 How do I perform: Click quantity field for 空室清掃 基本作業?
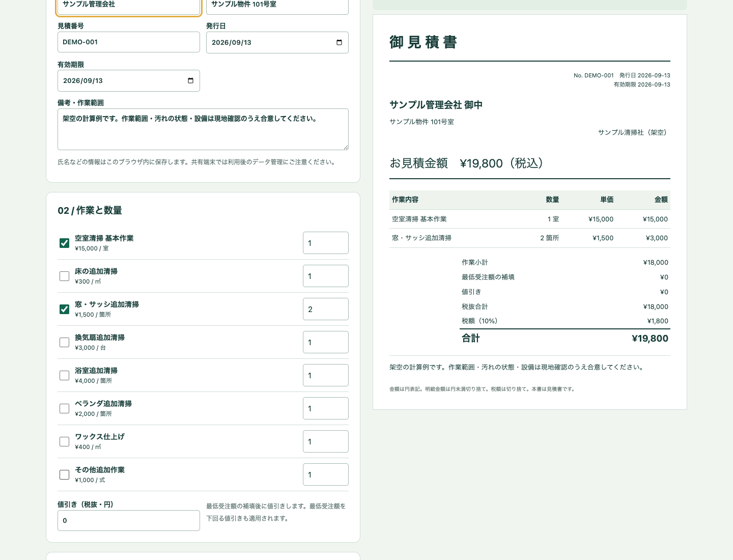click(x=326, y=243)
